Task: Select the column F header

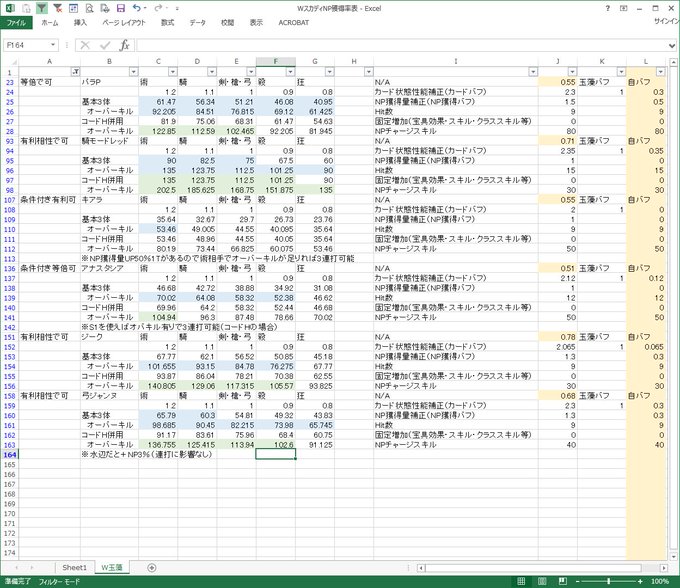Action: pyautogui.click(x=276, y=62)
